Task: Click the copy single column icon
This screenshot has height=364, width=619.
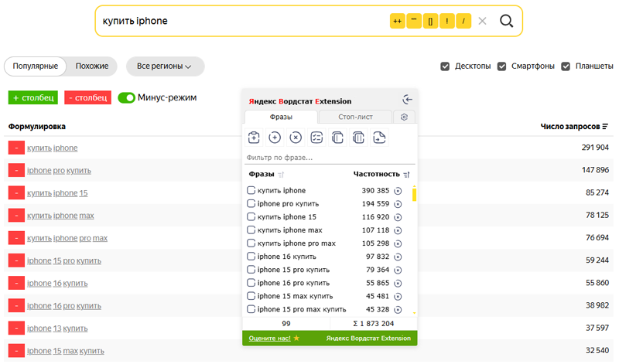Action: pyautogui.click(x=337, y=138)
